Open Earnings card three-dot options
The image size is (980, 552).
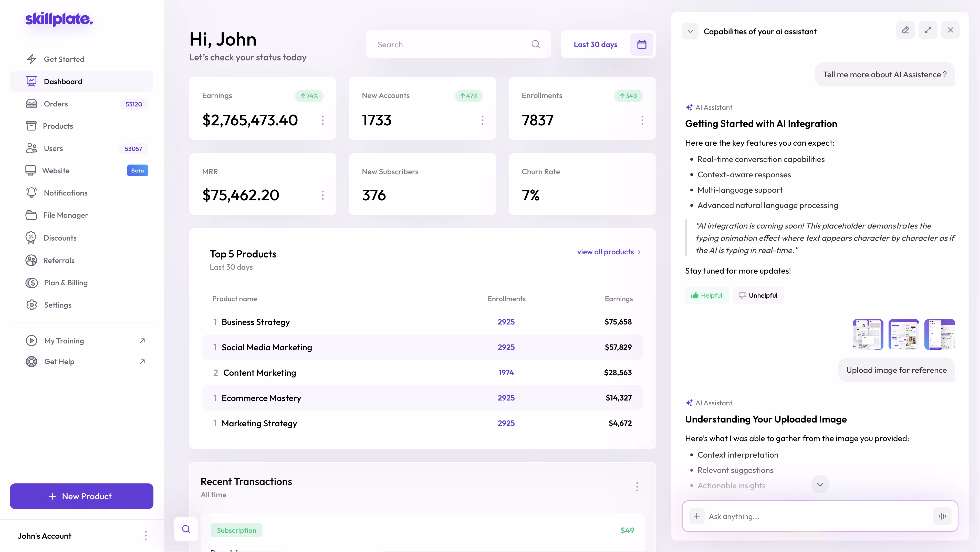pyautogui.click(x=322, y=121)
